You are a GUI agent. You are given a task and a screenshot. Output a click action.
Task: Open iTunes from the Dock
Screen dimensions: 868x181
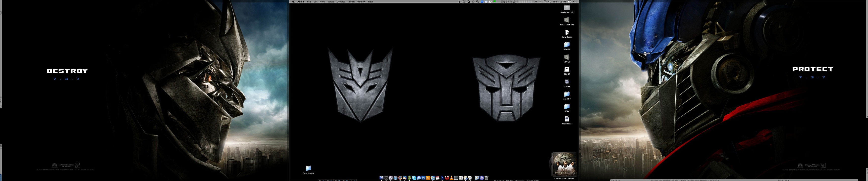tap(433, 178)
